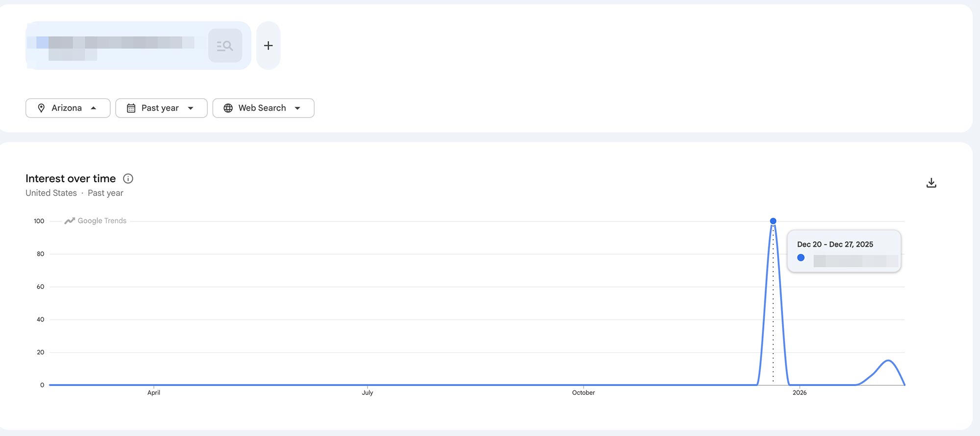This screenshot has width=980, height=436.
Task: Click the 2026 label on the time axis
Action: tap(799, 393)
